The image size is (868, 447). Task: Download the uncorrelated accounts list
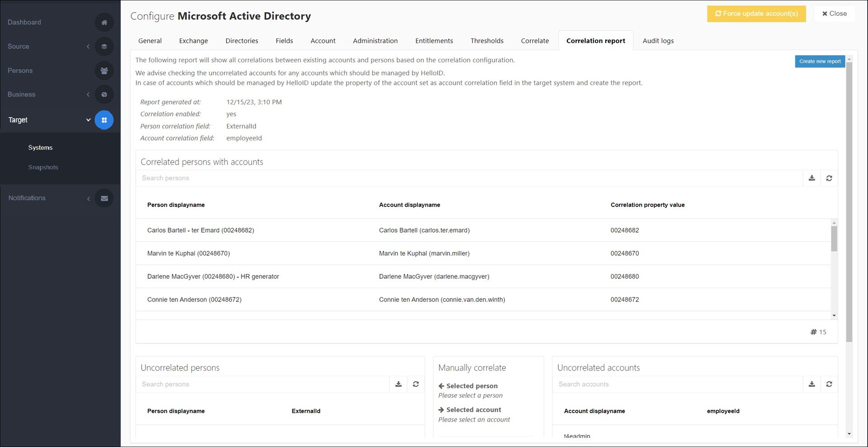[812, 384]
